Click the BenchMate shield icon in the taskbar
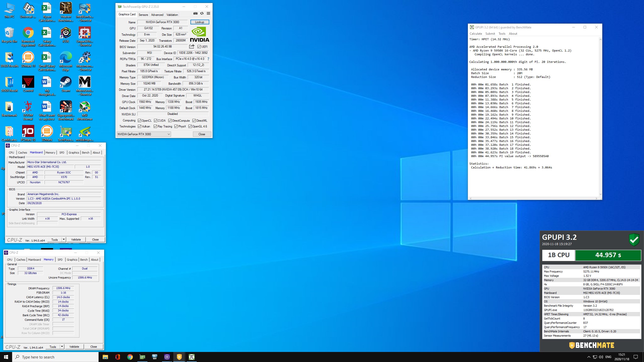Image resolution: width=644 pixels, height=362 pixels. pyautogui.click(x=179, y=357)
